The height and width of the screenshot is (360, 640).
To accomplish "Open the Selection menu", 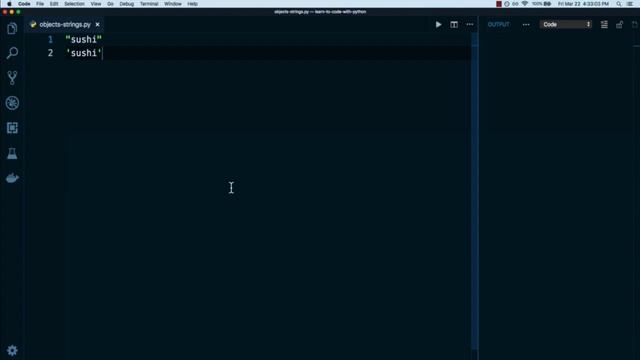I will pos(74,4).
